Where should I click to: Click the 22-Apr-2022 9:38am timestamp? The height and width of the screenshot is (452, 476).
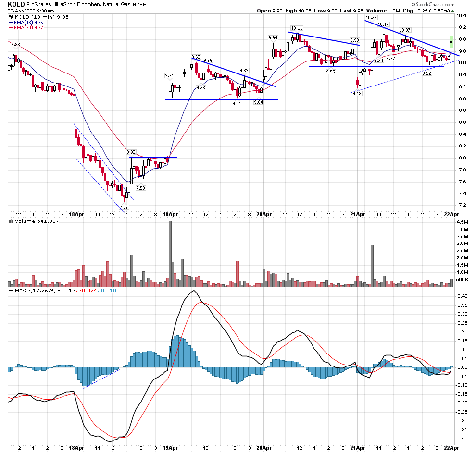pyautogui.click(x=31, y=11)
